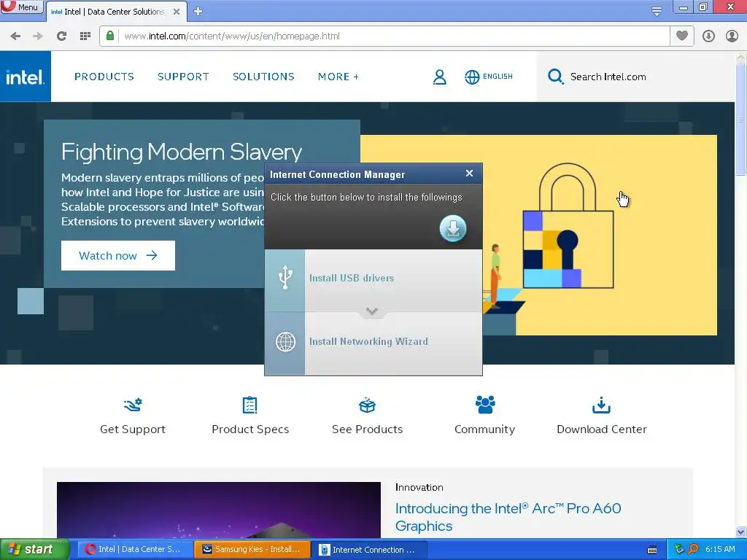Image resolution: width=747 pixels, height=560 pixels.
Task: Click the round download install button
Action: (452, 228)
